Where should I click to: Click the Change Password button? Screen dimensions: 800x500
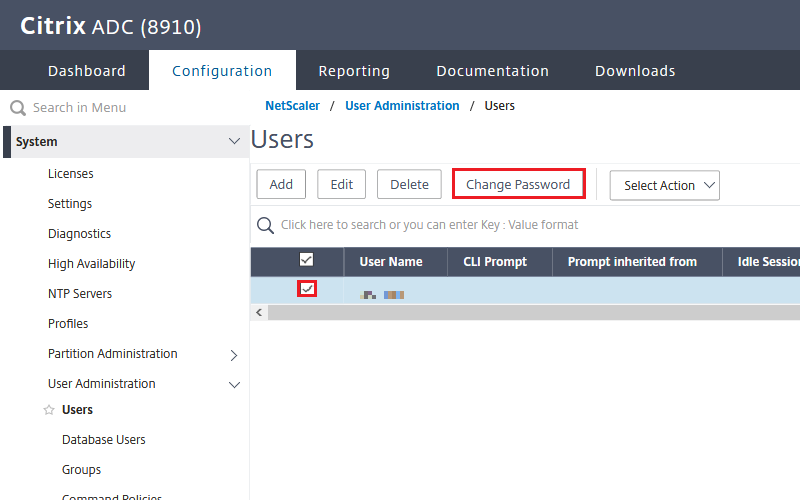pos(518,184)
